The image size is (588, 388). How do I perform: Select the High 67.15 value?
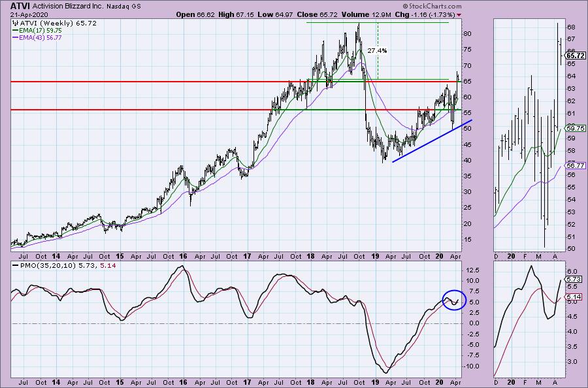coord(236,14)
